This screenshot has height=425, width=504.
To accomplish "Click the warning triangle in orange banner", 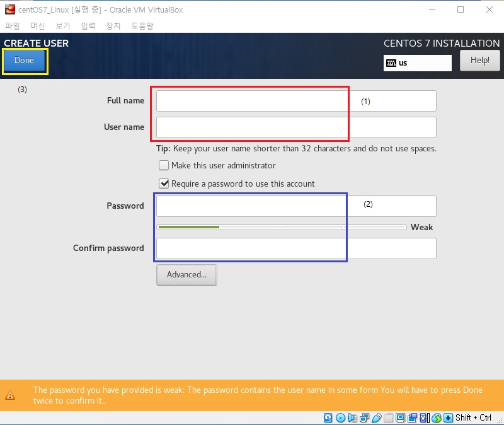I will pos(10,395).
